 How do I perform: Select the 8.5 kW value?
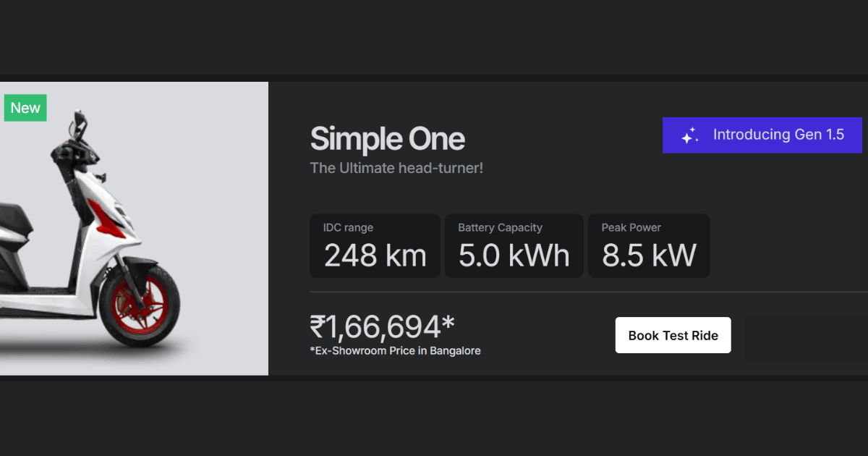click(649, 256)
